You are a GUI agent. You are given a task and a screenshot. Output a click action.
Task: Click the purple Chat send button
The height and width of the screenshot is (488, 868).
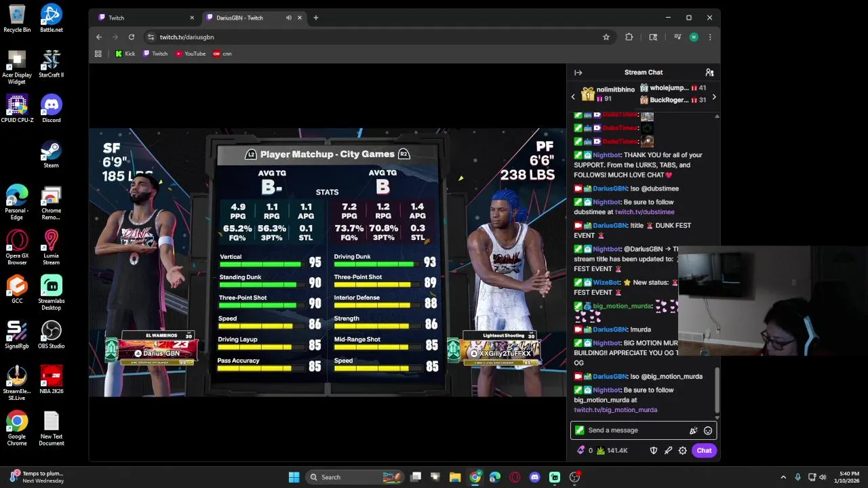pos(704,451)
